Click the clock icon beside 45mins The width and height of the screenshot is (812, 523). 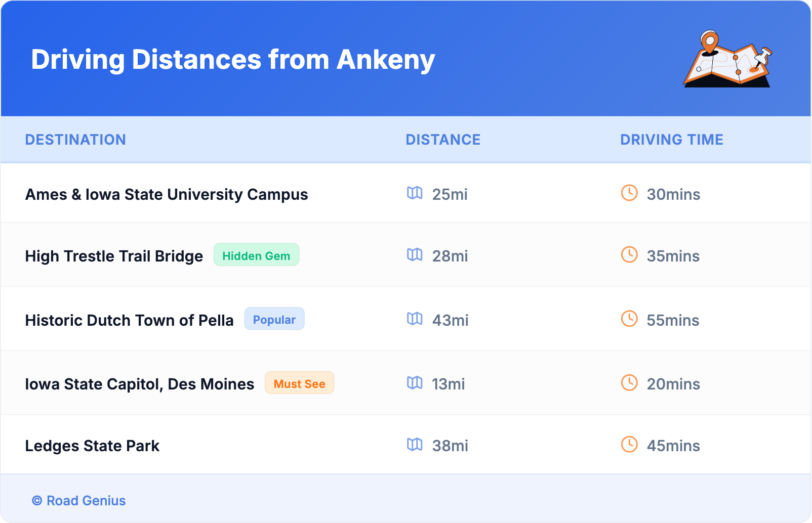tap(629, 444)
